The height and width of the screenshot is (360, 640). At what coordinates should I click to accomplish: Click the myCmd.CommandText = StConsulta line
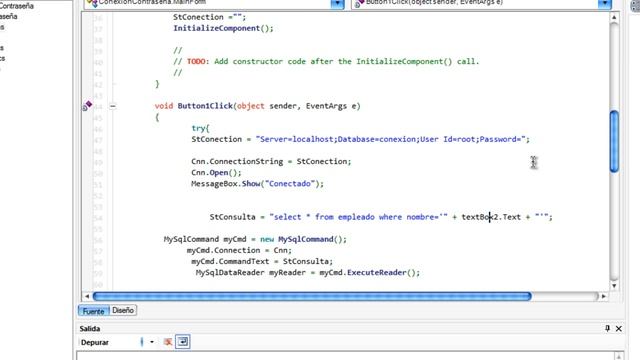coord(262,261)
